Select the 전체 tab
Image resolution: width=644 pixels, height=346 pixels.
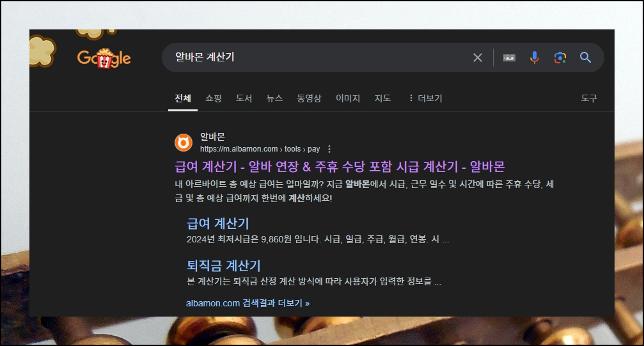(183, 98)
